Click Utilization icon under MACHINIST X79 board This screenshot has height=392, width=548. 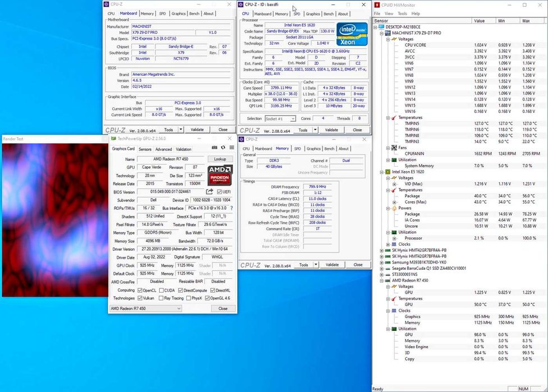(x=394, y=160)
